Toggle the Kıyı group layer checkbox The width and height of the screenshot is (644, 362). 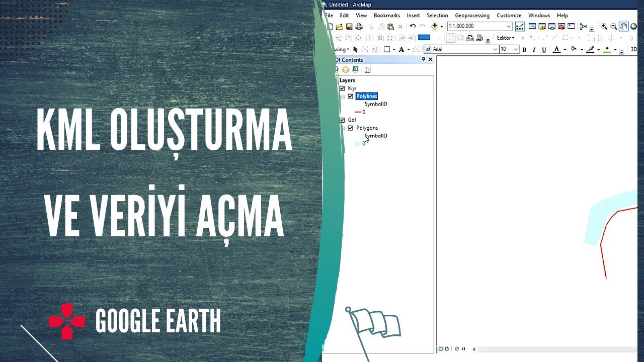(x=342, y=88)
